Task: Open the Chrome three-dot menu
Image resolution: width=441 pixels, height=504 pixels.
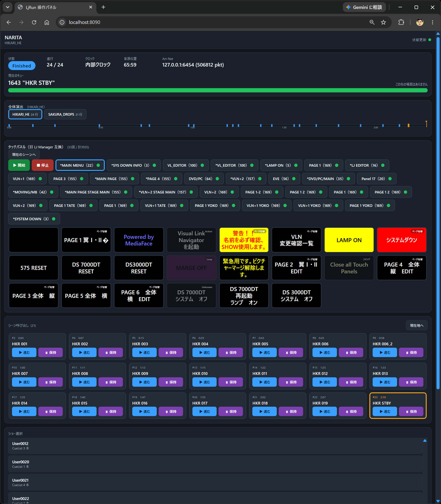Action: [x=432, y=22]
